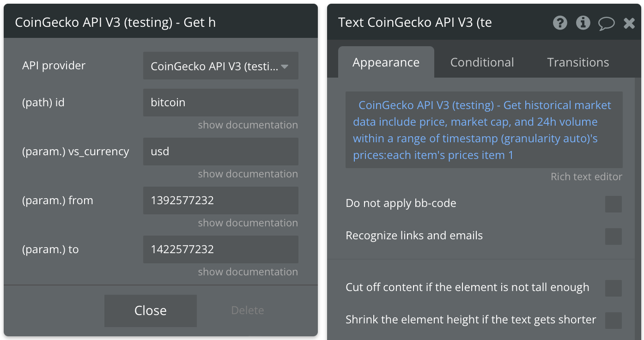Screen dimensions: 644x340
Task: Close the Text element property editor
Action: (x=629, y=23)
